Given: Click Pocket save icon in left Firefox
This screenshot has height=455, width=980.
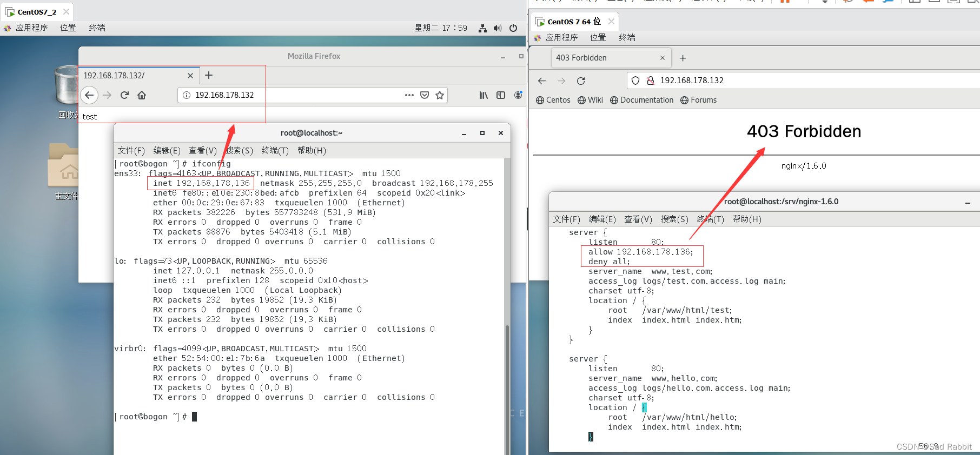Looking at the screenshot, I should click(x=425, y=95).
